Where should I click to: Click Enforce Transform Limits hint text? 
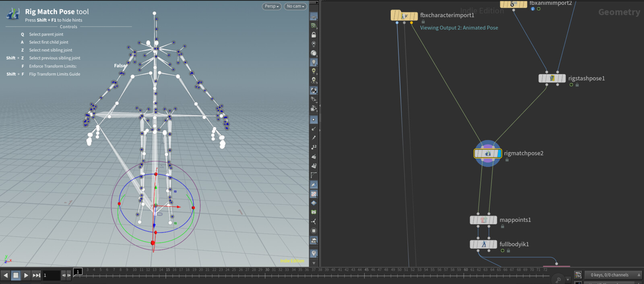click(53, 66)
